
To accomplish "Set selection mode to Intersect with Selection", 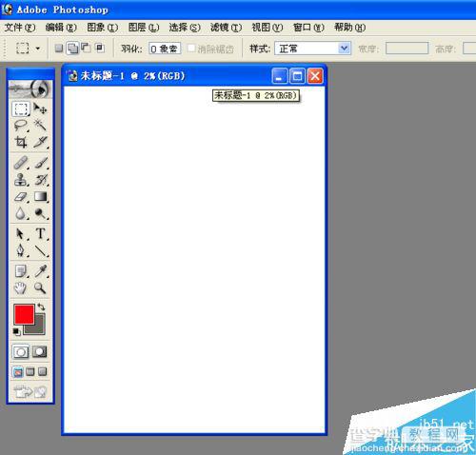I will pyautogui.click(x=100, y=48).
